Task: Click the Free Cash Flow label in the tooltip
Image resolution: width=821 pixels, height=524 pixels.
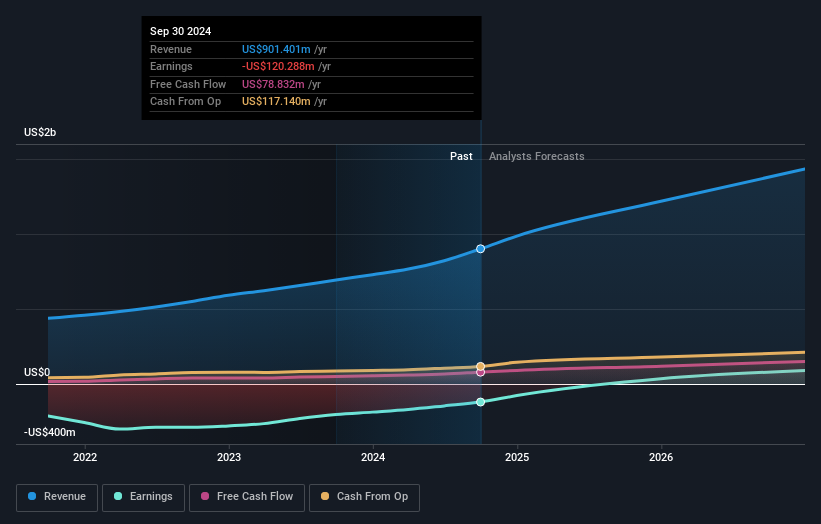Action: (188, 84)
